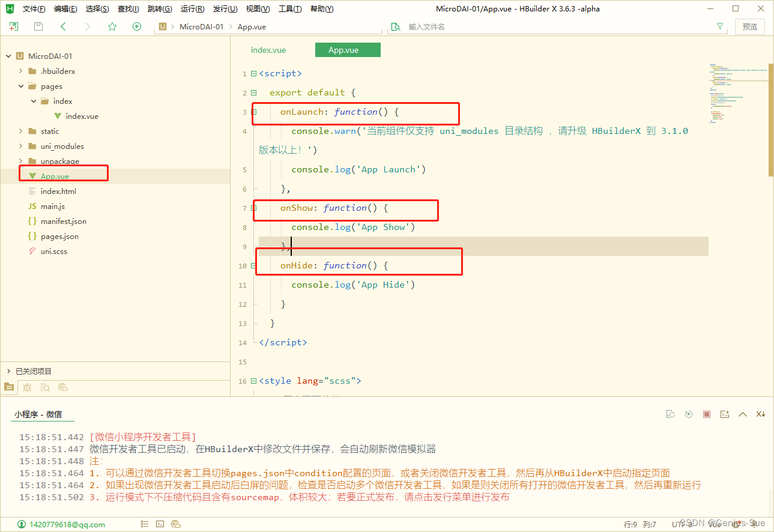Viewport: 774px width, 532px height.
Task: Select the App.vue editor tab
Action: (348, 50)
